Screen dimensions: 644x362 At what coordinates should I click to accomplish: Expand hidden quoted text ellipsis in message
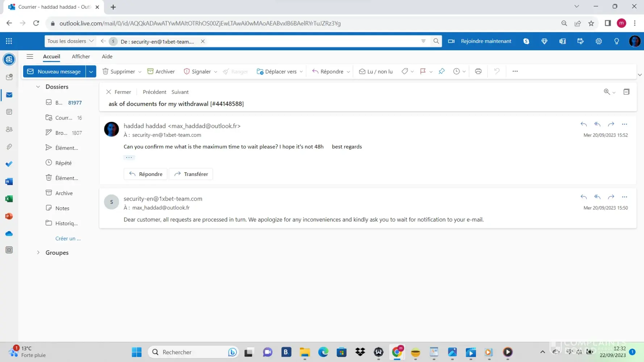click(x=129, y=157)
